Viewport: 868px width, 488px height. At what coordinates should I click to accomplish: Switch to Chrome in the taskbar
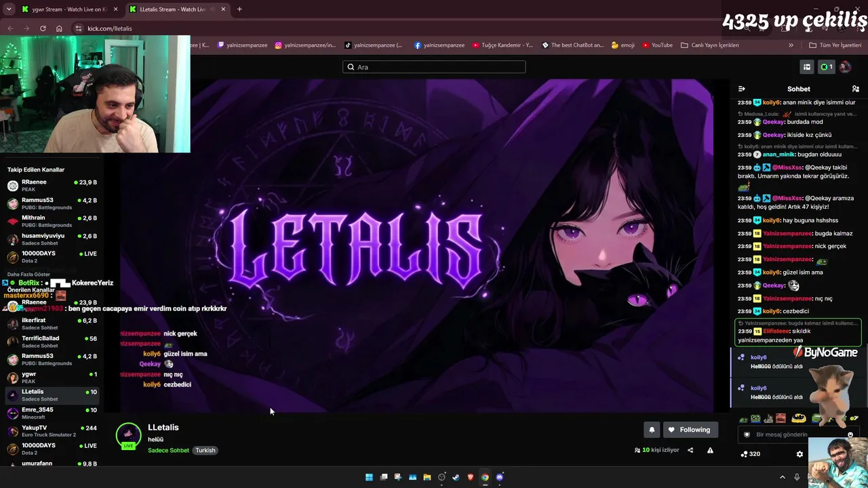485,477
